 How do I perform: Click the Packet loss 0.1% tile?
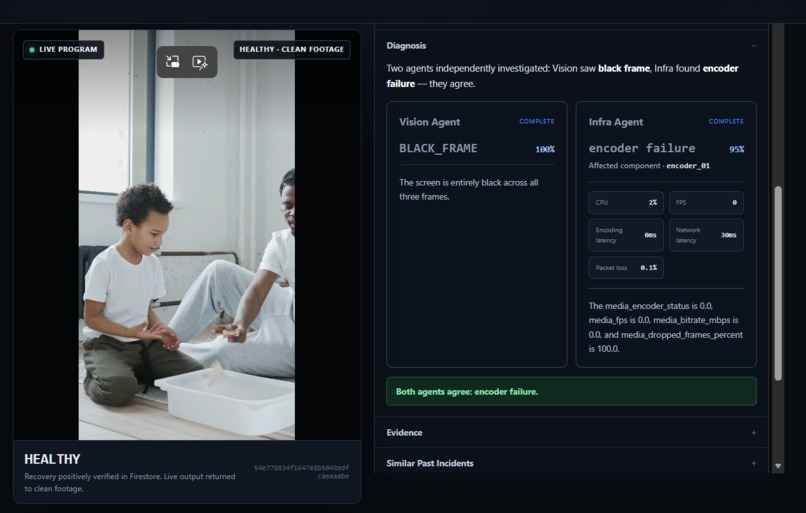coord(626,268)
